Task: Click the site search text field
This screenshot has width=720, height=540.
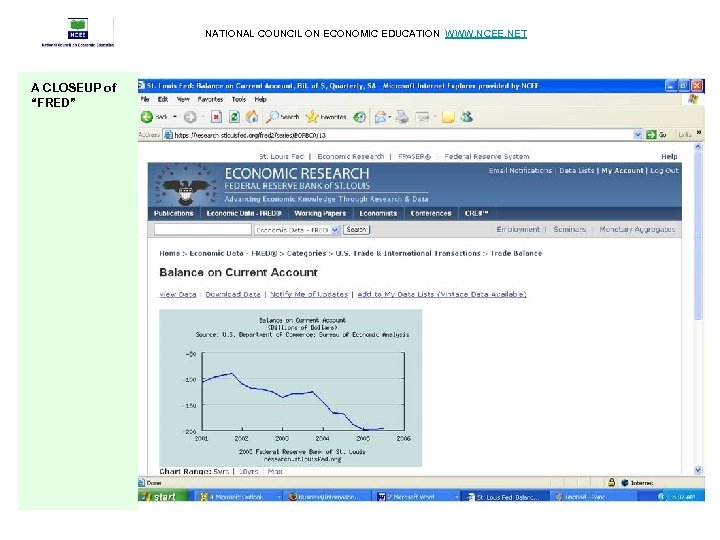Action: coord(202,230)
